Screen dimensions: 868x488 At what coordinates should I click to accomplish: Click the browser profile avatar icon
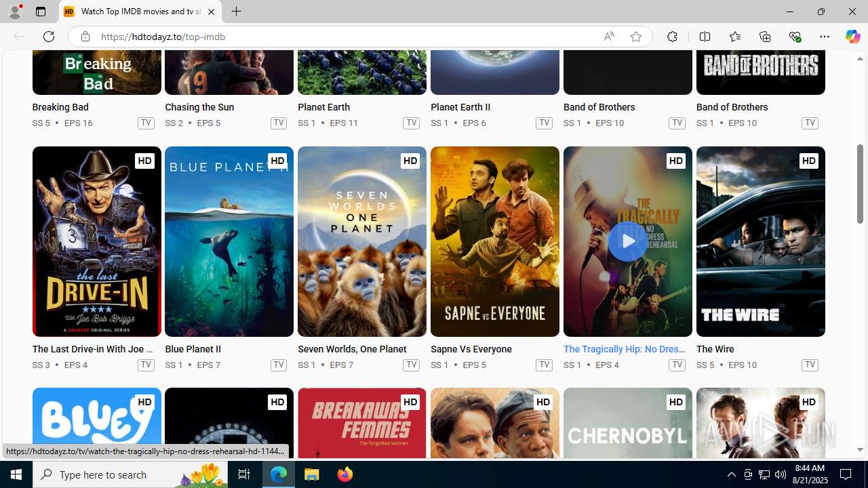point(14,12)
